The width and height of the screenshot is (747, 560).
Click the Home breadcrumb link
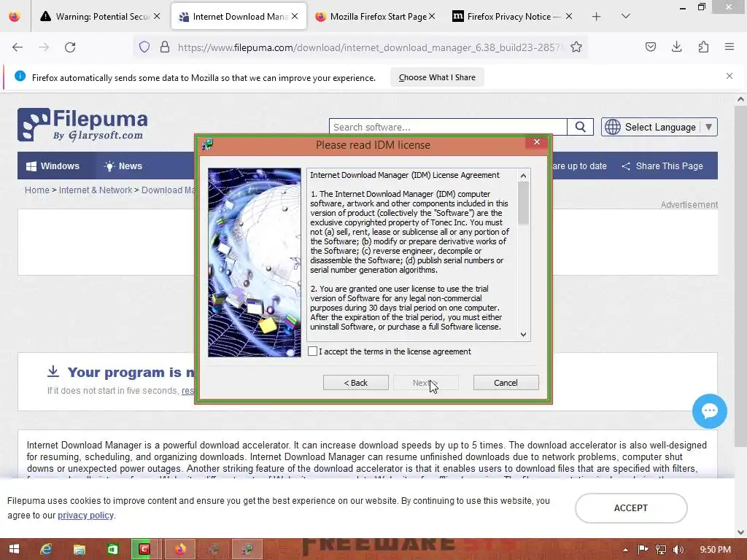[37, 190]
